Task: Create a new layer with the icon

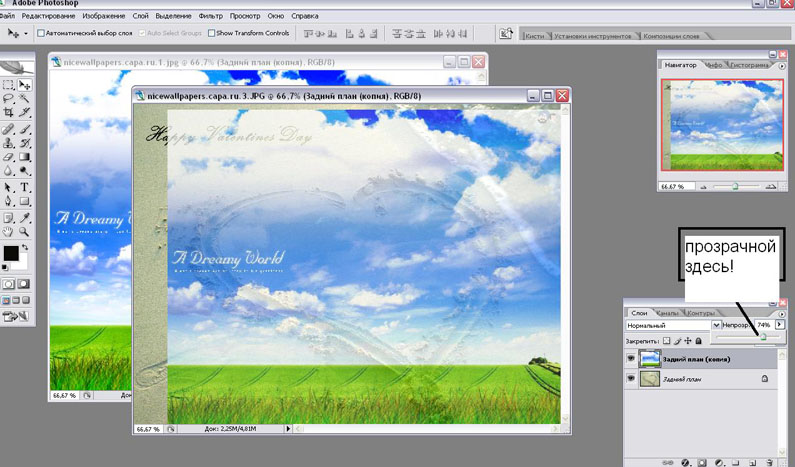Action: click(x=752, y=462)
